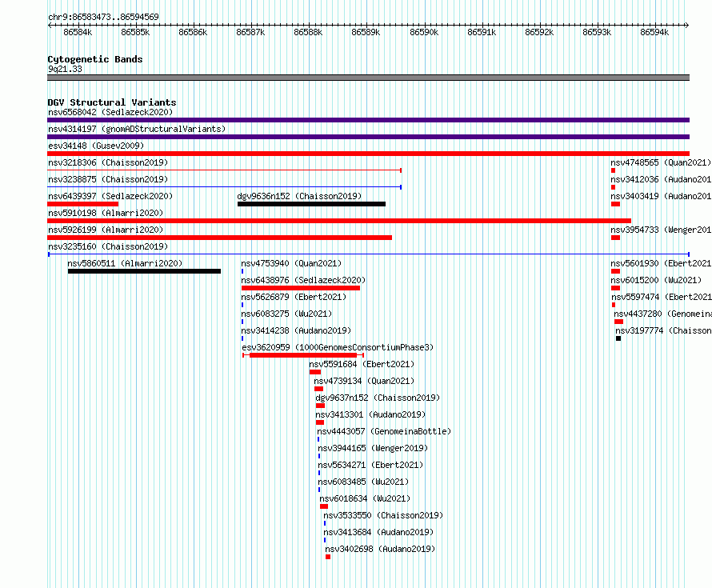Select the nsv3954733 Wenger label
Screen dimensions: 712x588
(661, 230)
